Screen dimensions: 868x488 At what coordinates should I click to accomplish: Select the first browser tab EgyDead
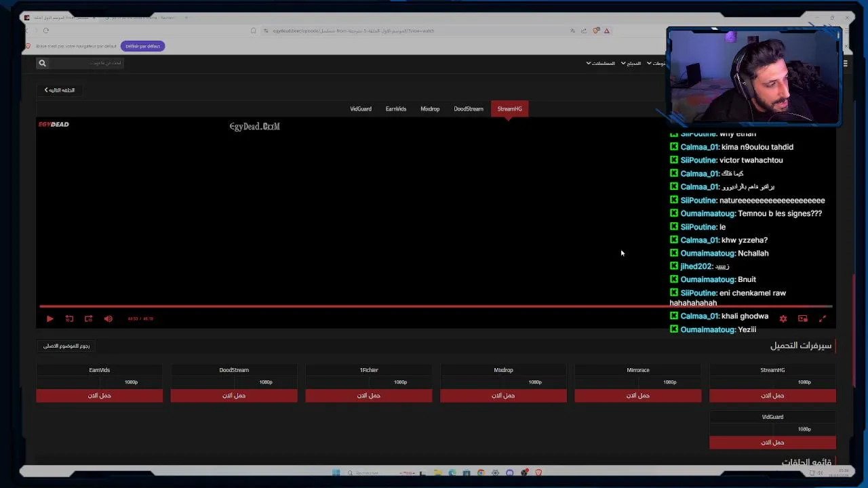click(x=61, y=18)
